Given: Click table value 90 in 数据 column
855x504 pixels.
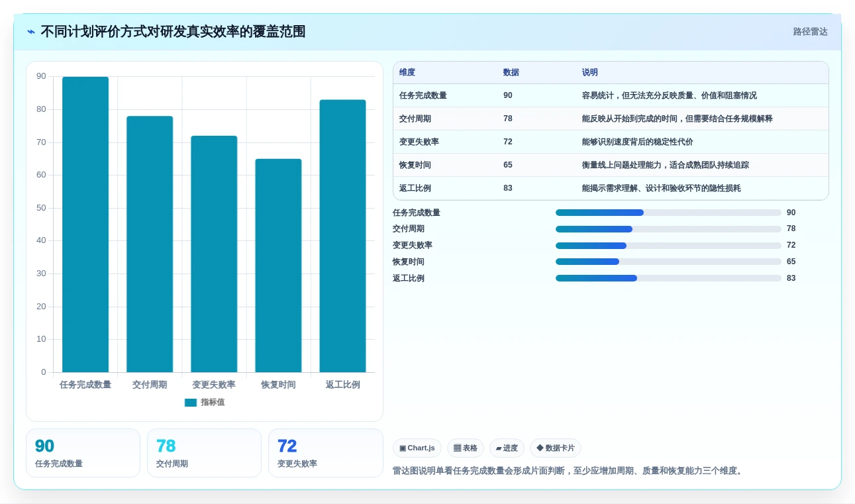Looking at the screenshot, I should click(x=508, y=95).
